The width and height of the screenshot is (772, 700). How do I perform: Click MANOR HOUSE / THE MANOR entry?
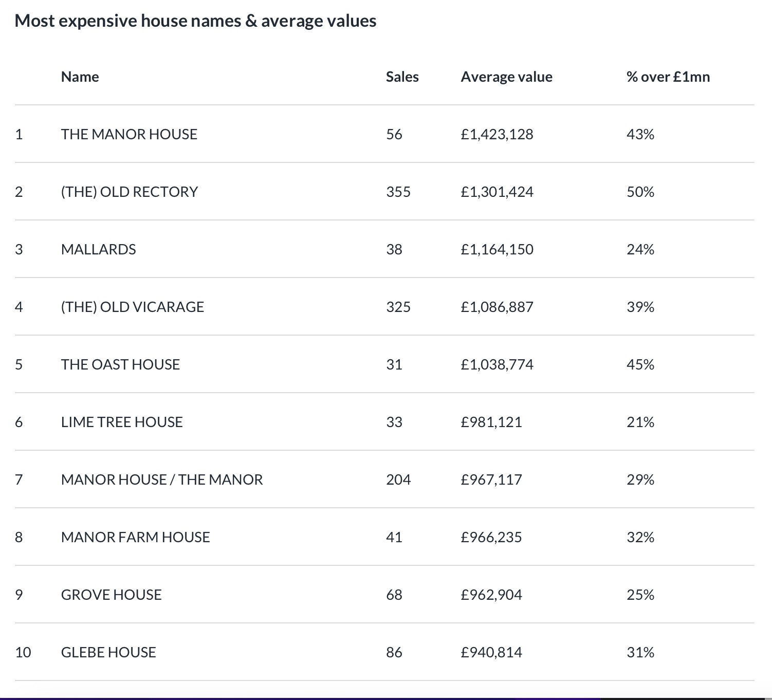(161, 480)
